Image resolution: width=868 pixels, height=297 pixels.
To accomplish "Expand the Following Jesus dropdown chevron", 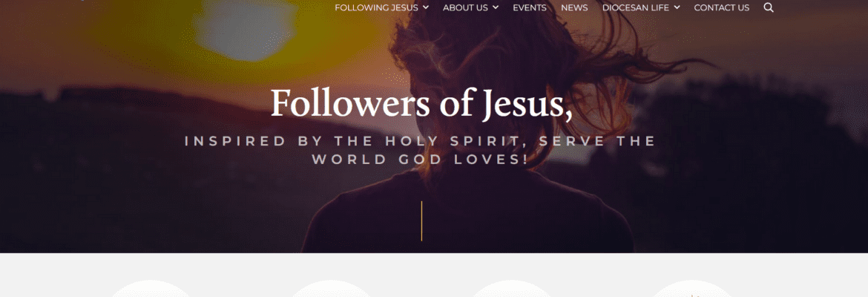I will click(426, 7).
